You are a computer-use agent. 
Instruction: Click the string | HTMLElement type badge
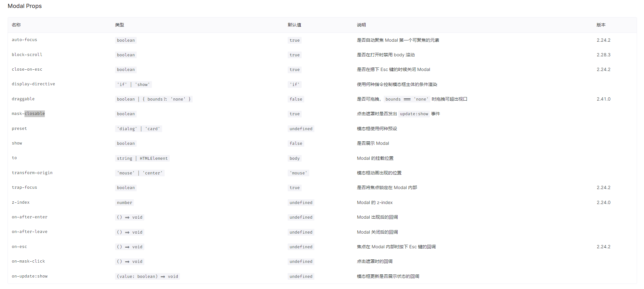tap(142, 158)
